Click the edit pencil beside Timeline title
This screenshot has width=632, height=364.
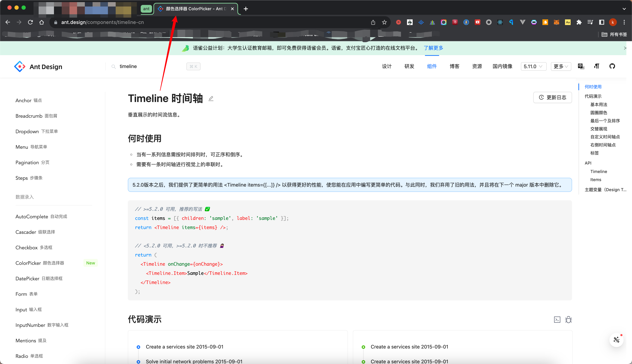coord(211,98)
